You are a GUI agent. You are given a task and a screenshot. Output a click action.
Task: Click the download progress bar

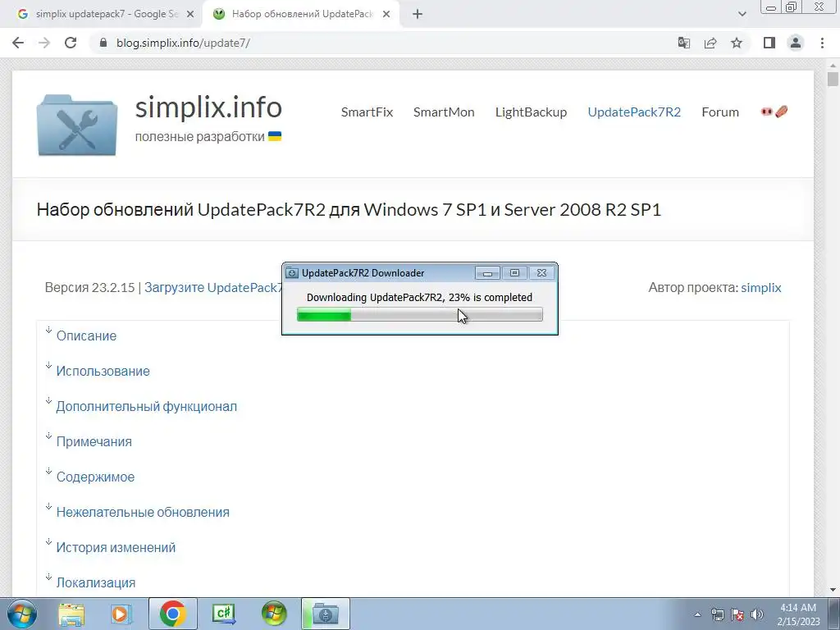420,314
